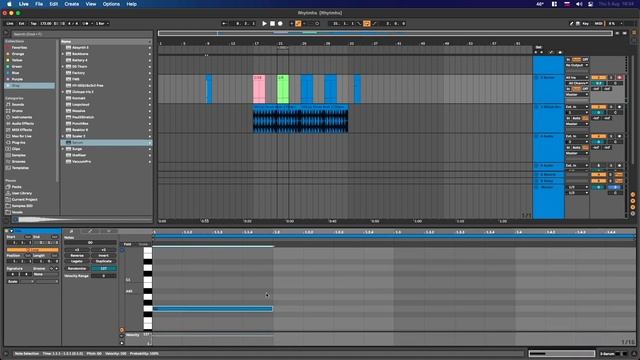Open the MIDI Effects category

tap(22, 130)
